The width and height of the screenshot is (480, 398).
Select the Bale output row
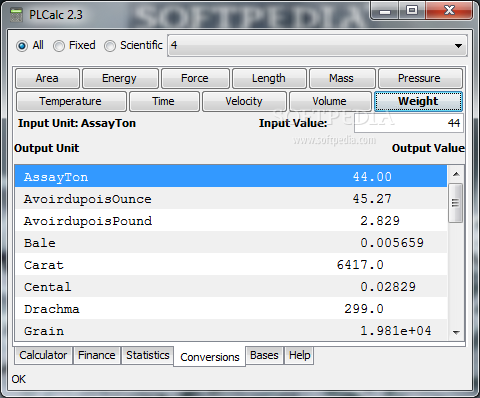click(231, 242)
